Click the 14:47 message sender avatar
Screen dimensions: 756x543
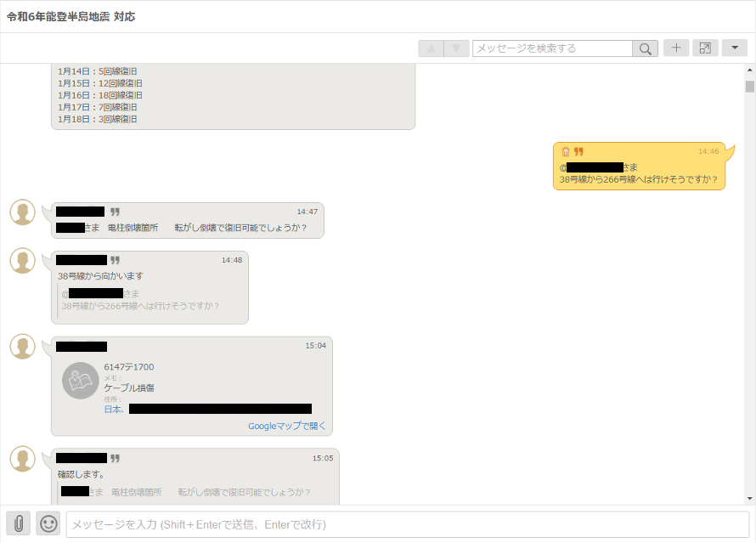click(x=23, y=212)
